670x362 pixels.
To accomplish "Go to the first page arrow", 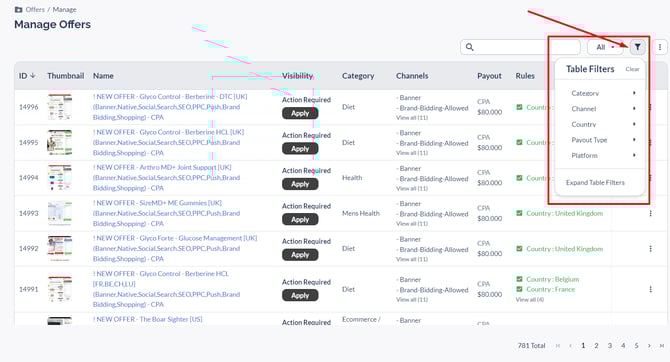I will 558,346.
